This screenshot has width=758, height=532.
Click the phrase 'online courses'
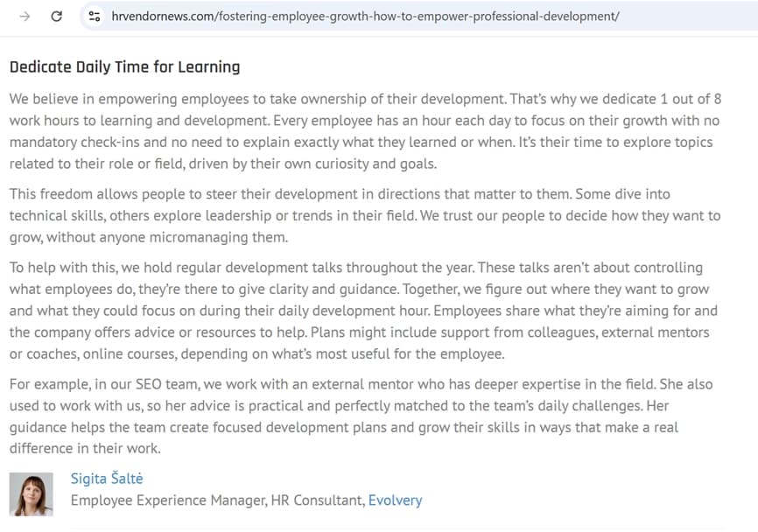click(x=194, y=353)
